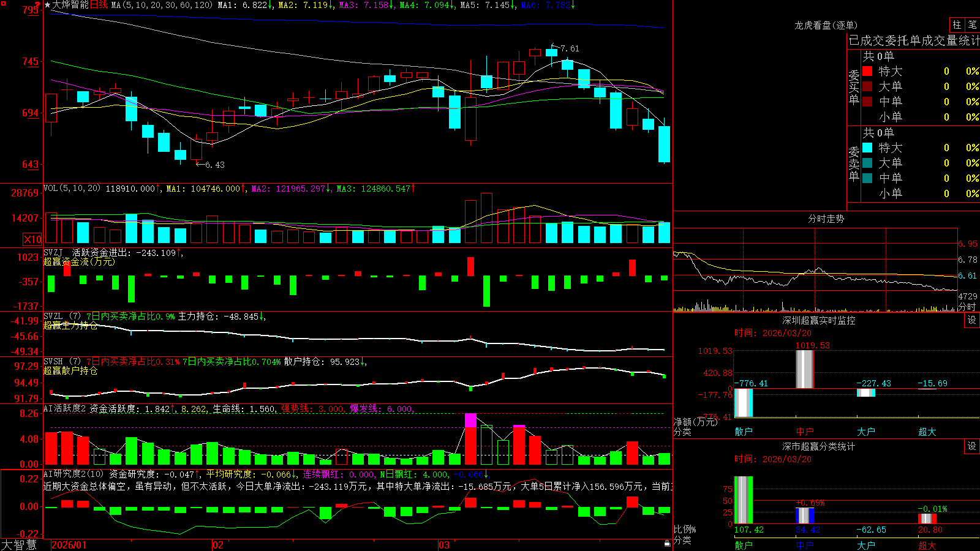Click the 已成交委托单成交量统计 header
The width and height of the screenshot is (980, 551).
[914, 40]
